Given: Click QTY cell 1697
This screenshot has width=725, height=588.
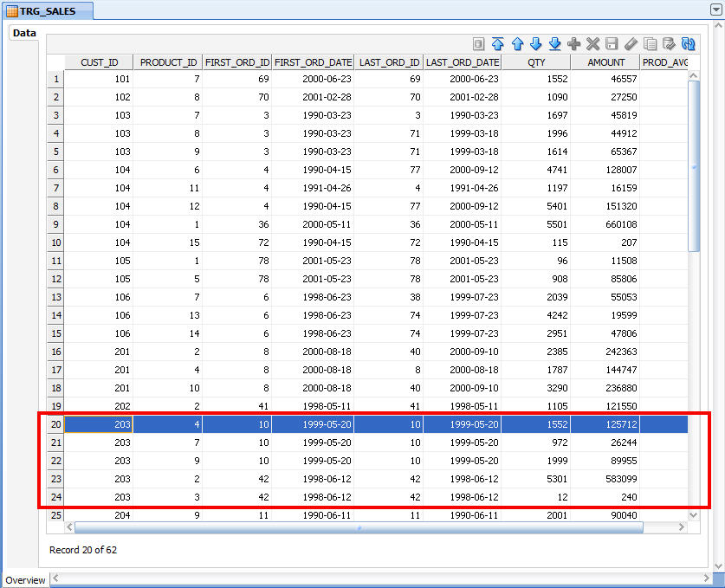Looking at the screenshot, I should click(x=536, y=115).
